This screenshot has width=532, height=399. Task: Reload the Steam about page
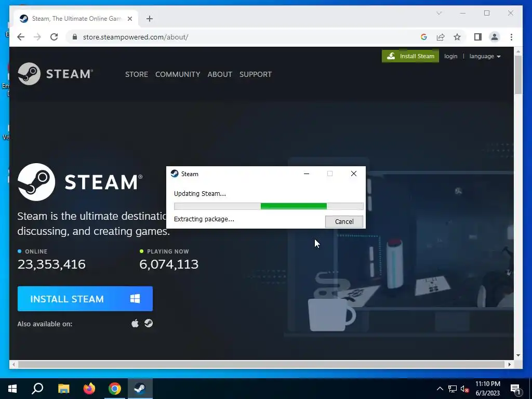pyautogui.click(x=54, y=37)
